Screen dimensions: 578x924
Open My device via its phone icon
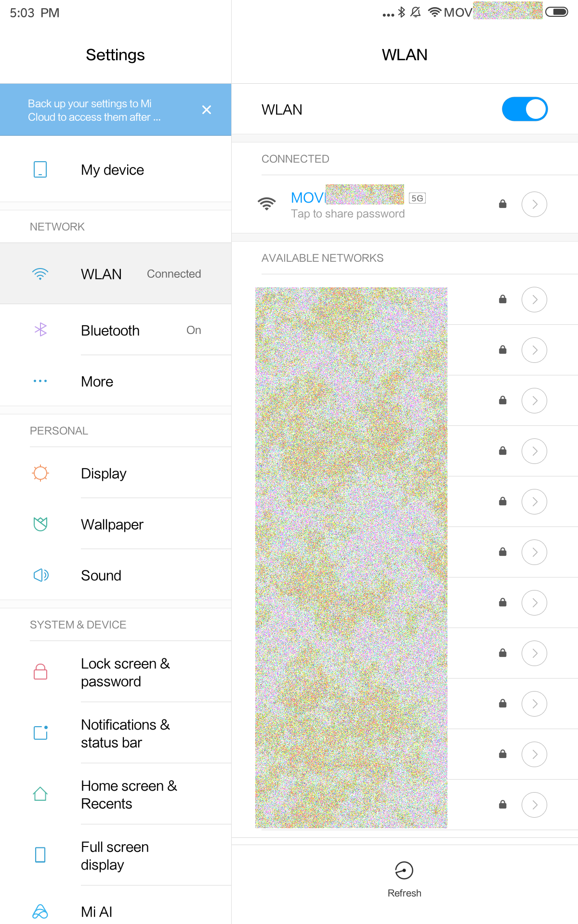(x=40, y=169)
